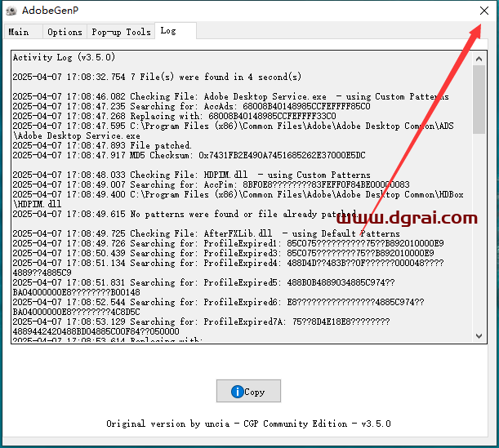This screenshot has width=499, height=448.
Task: Click the 'Original version by uncia' footer text
Action: 248,424
